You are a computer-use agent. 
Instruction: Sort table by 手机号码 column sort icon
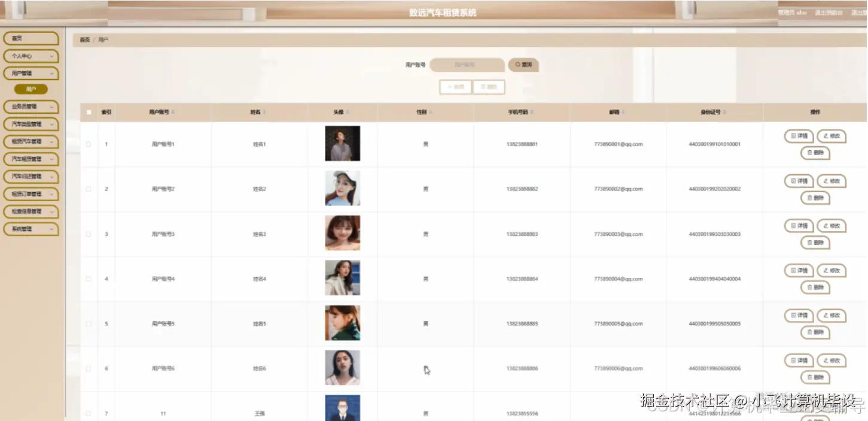click(x=532, y=113)
